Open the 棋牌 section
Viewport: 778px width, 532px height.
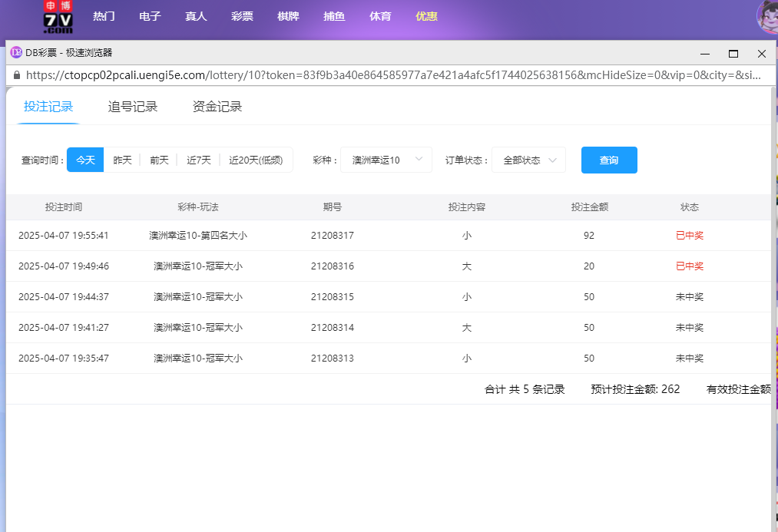(288, 16)
